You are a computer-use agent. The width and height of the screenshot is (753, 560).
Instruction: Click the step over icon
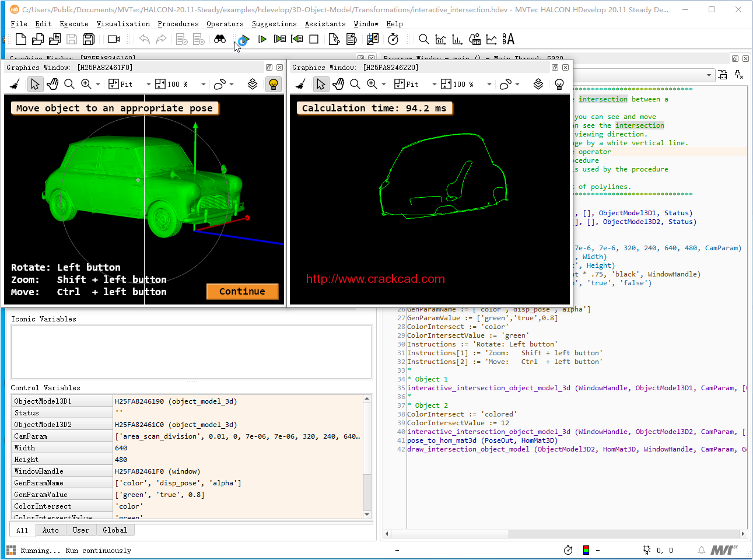coord(262,39)
